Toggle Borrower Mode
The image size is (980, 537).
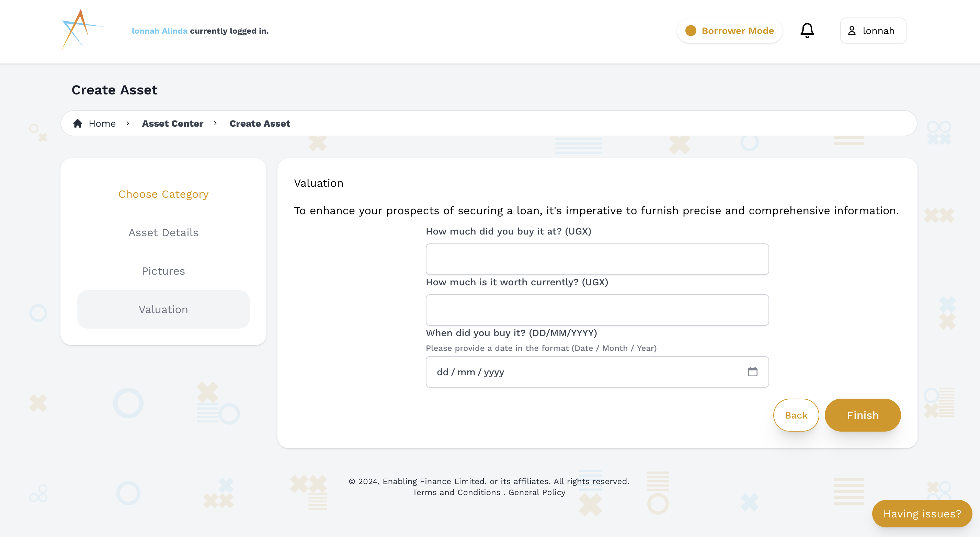729,31
